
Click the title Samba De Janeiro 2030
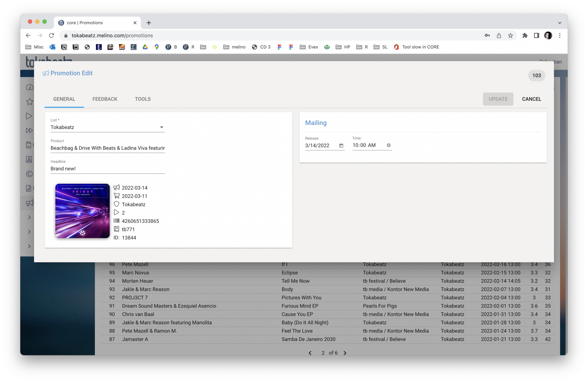pyautogui.click(x=308, y=339)
